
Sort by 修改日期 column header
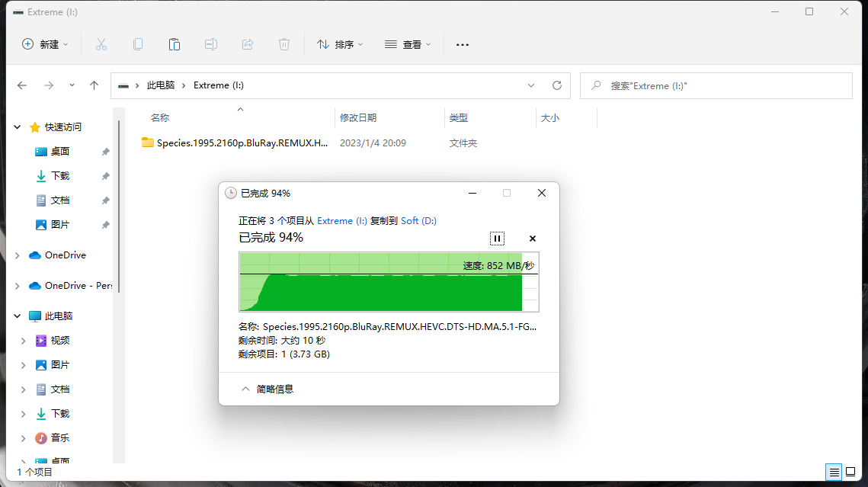[358, 118]
